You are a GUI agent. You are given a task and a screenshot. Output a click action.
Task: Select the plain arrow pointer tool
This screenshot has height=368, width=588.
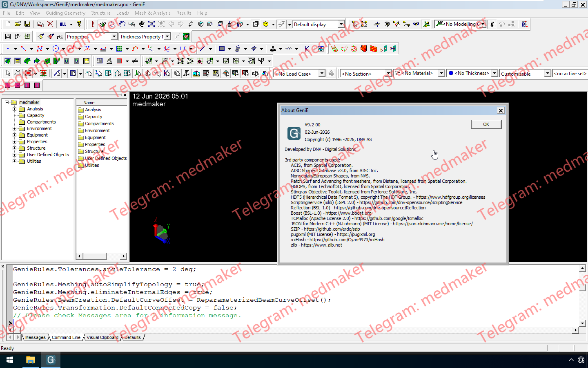[8, 73]
